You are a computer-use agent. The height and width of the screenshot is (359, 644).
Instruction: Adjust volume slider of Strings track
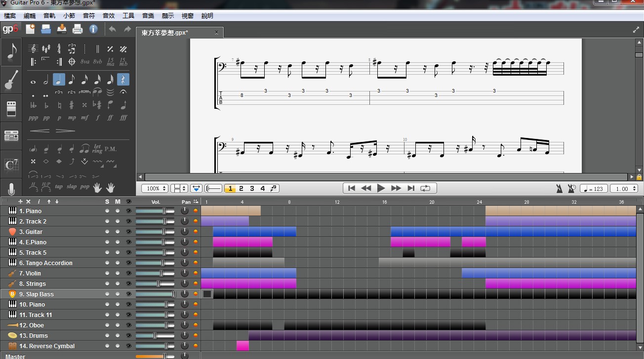pyautogui.click(x=155, y=284)
